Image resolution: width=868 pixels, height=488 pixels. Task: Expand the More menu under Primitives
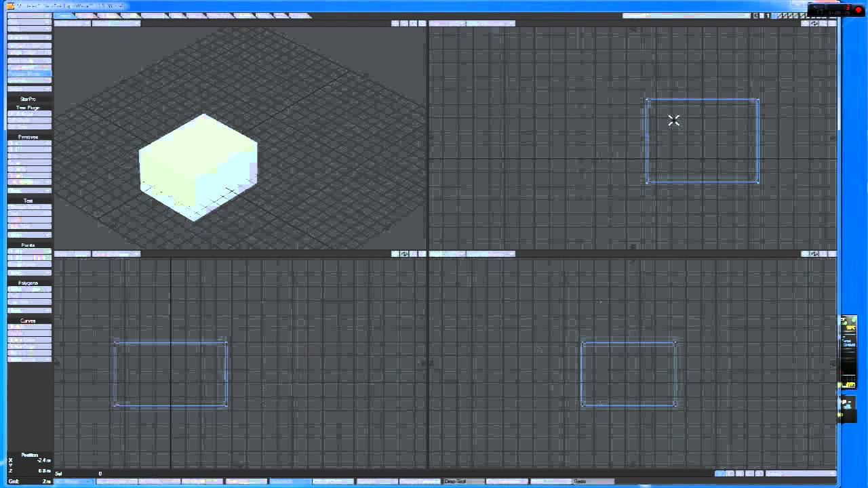[x=29, y=190]
